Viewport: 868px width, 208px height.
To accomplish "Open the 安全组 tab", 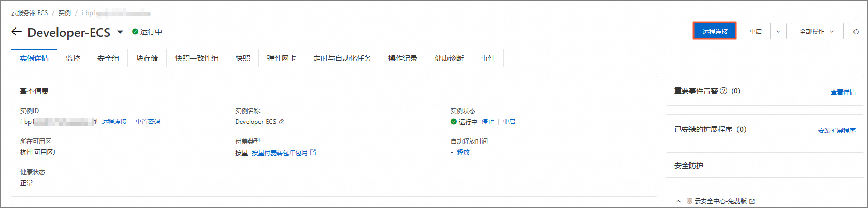I will (108, 58).
